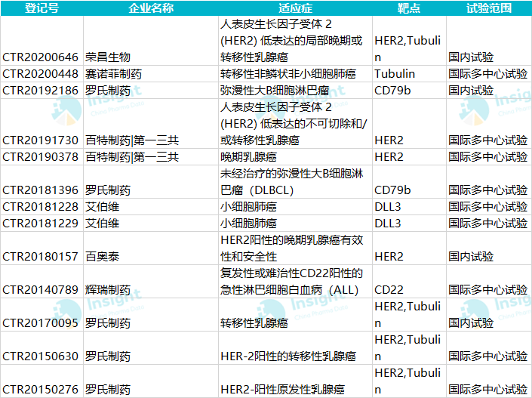Screen dimensions: 532x398
Task: Click 国内试验 in row CTR20180157
Action: 471,257
